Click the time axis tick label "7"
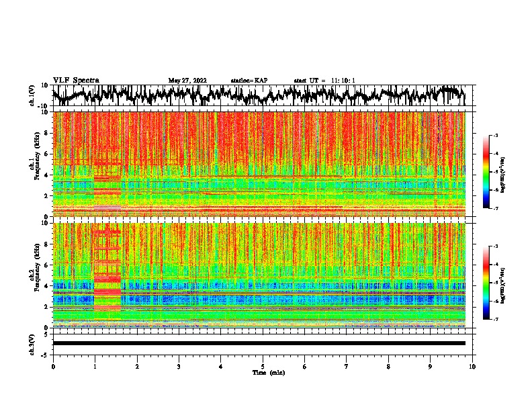Screen dimensions: 532x411 click(347, 367)
